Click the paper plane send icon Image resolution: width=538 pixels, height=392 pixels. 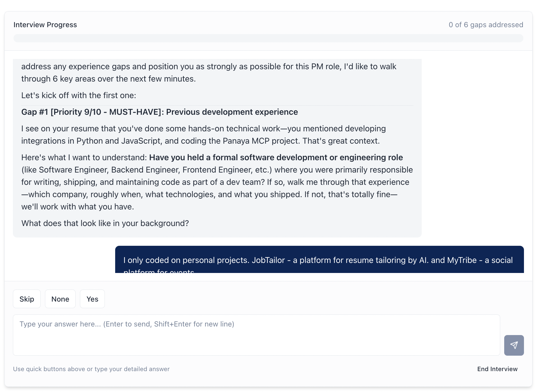pyautogui.click(x=514, y=345)
